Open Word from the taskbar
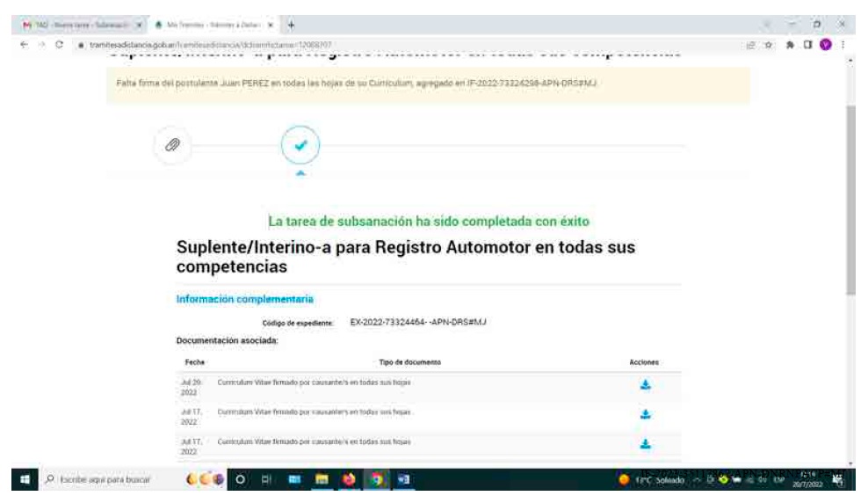Viewport: 868px width, 503px height. click(x=403, y=479)
